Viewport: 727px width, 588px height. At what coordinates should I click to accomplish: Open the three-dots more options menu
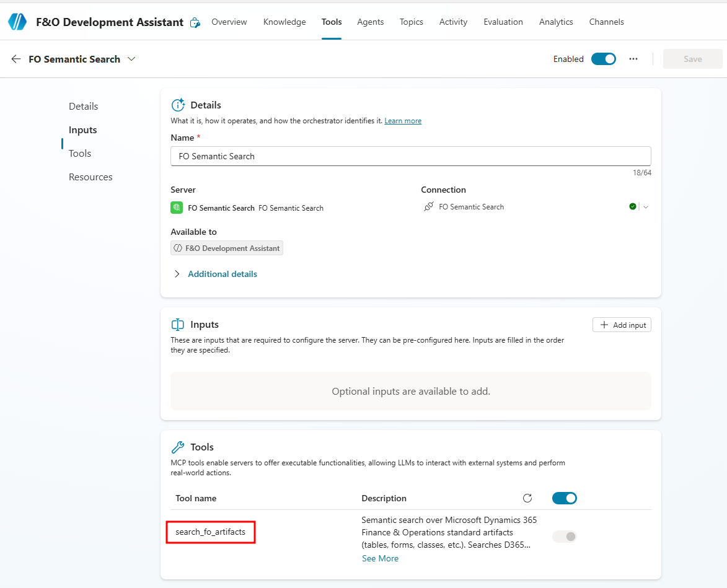(x=633, y=59)
